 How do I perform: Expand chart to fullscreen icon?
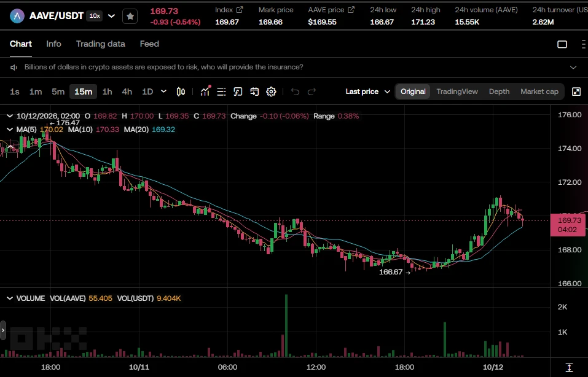point(576,91)
